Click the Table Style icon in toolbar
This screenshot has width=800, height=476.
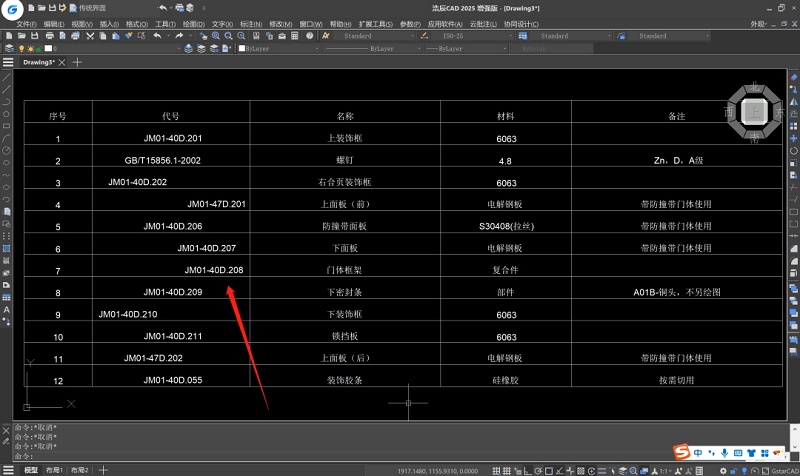click(x=523, y=36)
